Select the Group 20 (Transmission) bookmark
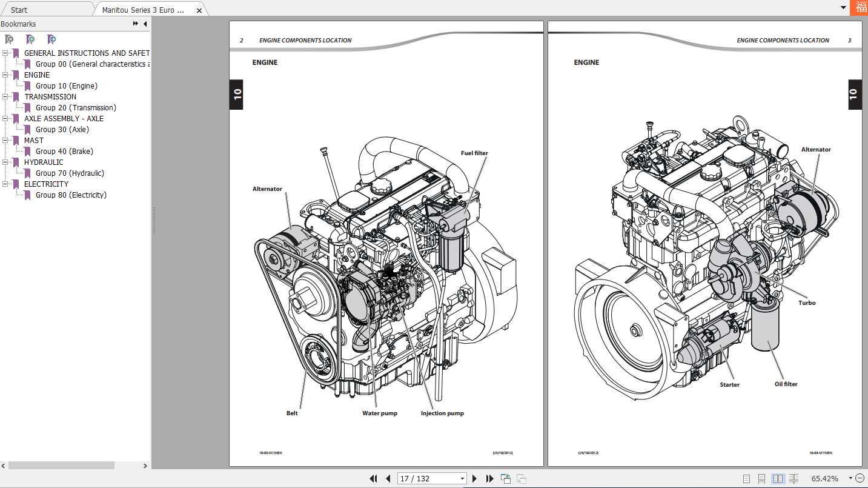The image size is (868, 488). click(76, 107)
